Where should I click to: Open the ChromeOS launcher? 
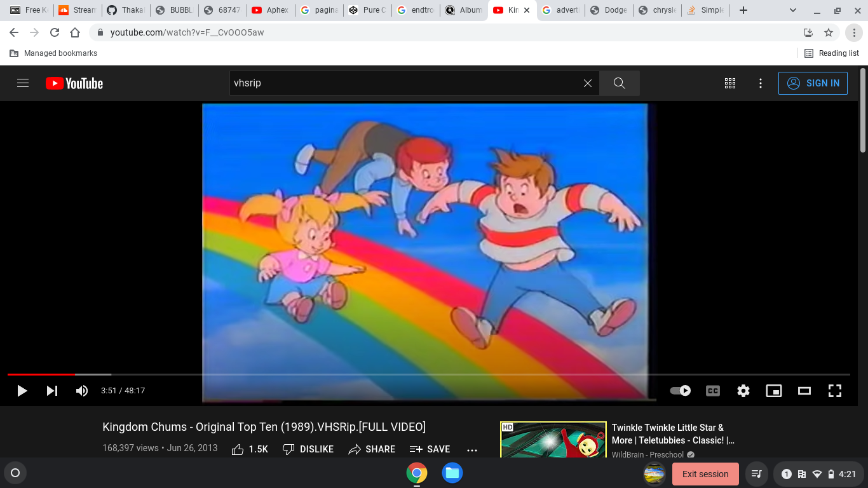(15, 473)
